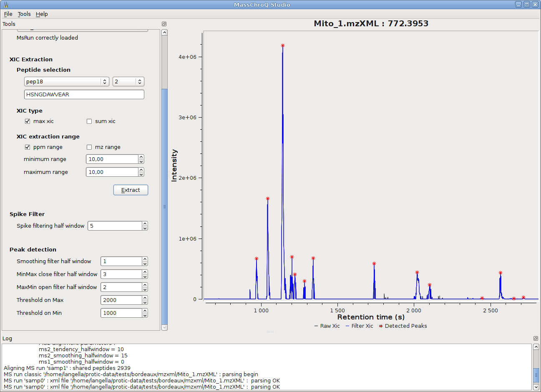
Task: Open the Help menu
Action: click(42, 14)
